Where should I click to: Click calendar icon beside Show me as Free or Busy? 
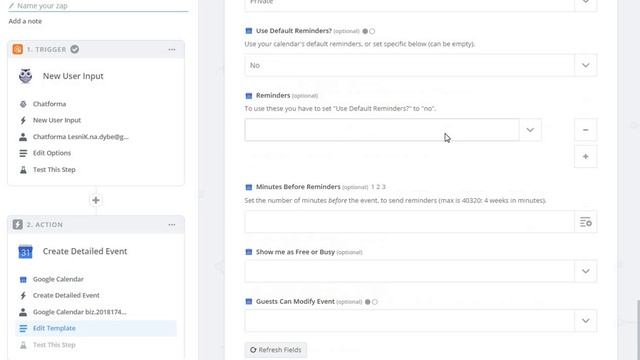coord(249,252)
